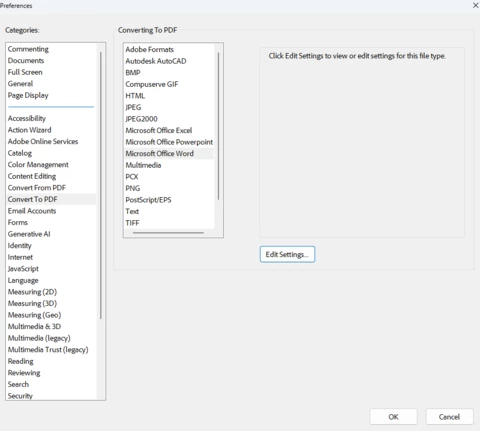Open Measuring (3D) preferences
Screen dimensions: 480x431
(32, 303)
